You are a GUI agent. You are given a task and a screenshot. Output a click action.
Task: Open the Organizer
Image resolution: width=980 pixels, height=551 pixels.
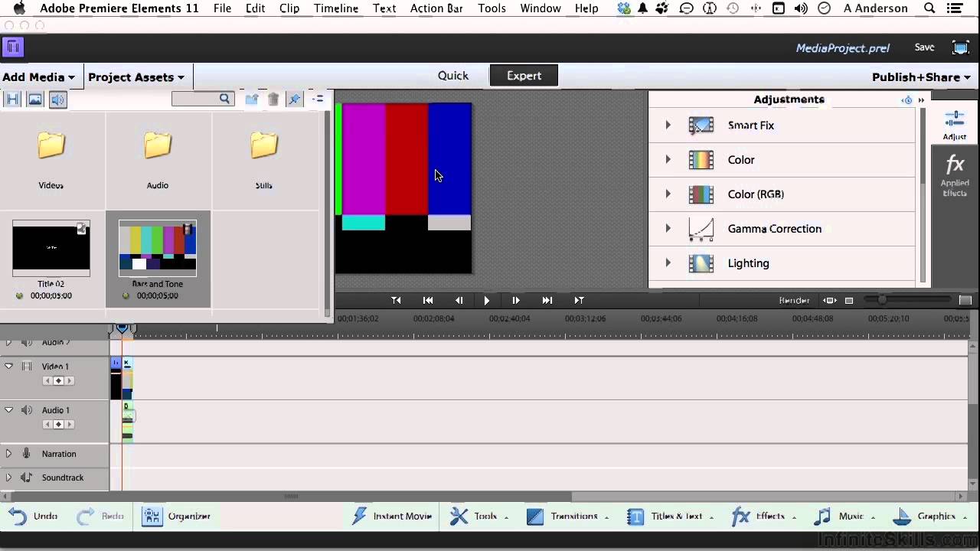coord(176,516)
